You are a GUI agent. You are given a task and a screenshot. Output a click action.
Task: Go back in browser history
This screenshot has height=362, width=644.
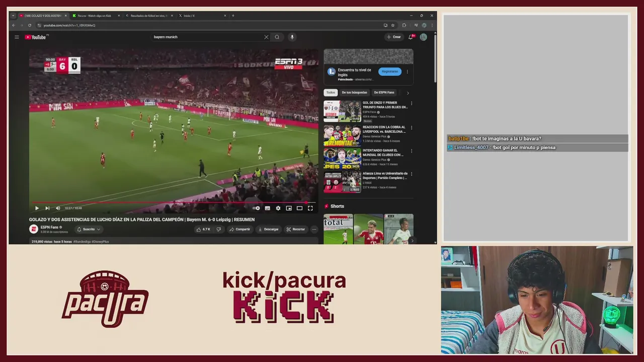tap(14, 25)
